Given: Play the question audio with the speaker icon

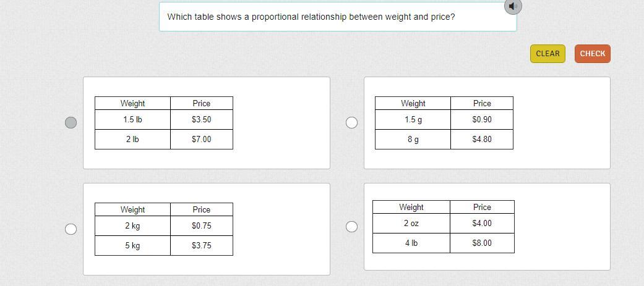Looking at the screenshot, I should click(513, 6).
